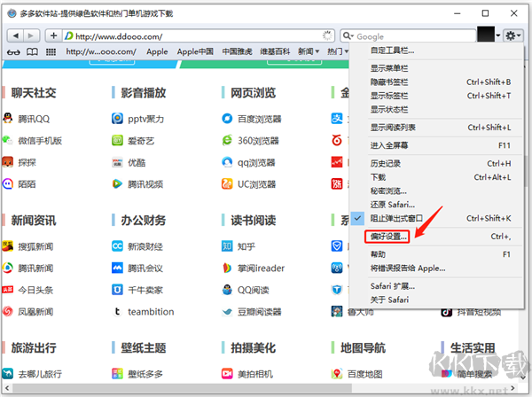The height and width of the screenshot is (397, 532).
Task: Click the 新浪财经 icon
Action: (x=117, y=245)
